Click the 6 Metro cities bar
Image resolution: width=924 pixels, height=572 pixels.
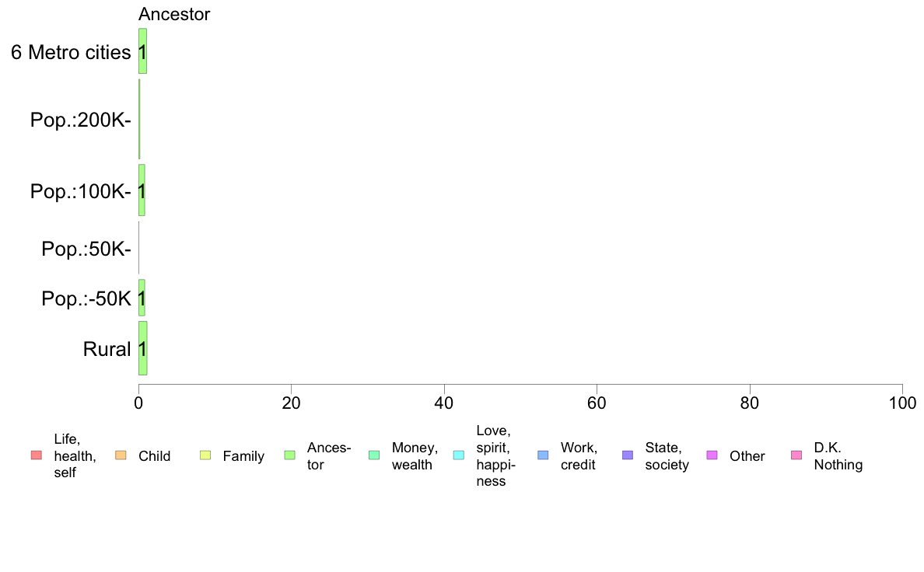142,51
